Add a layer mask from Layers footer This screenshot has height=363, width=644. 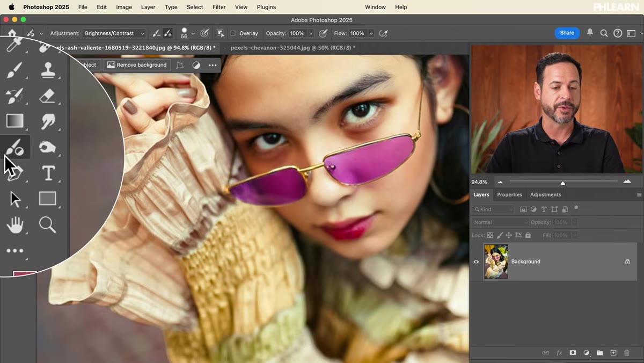573,353
